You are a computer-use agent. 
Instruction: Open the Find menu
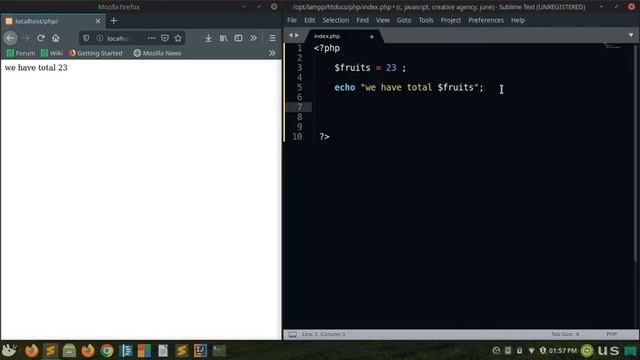[x=362, y=20]
